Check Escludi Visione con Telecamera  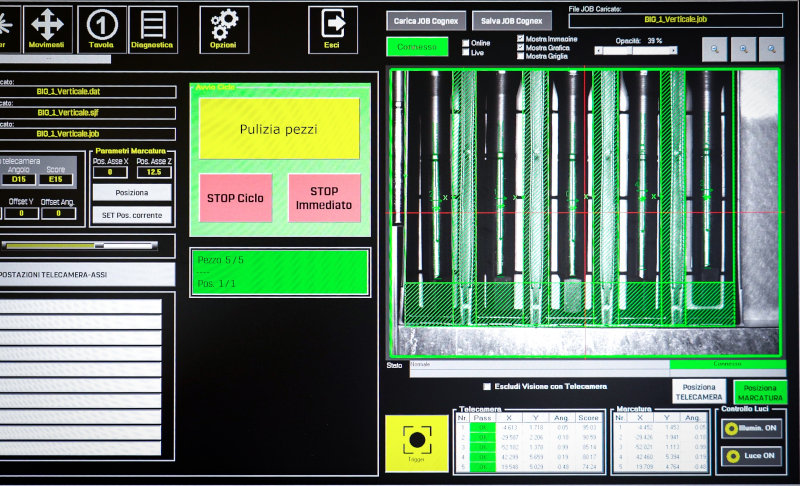click(487, 387)
